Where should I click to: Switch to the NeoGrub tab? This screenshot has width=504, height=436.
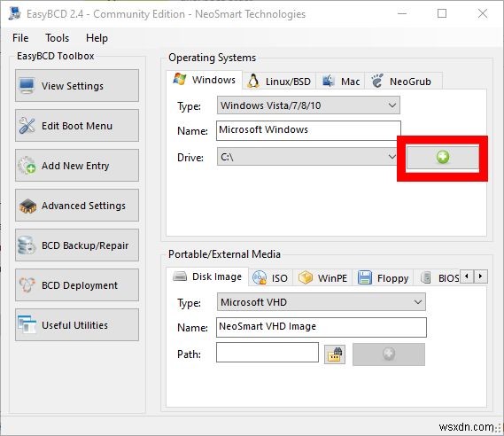click(x=403, y=82)
